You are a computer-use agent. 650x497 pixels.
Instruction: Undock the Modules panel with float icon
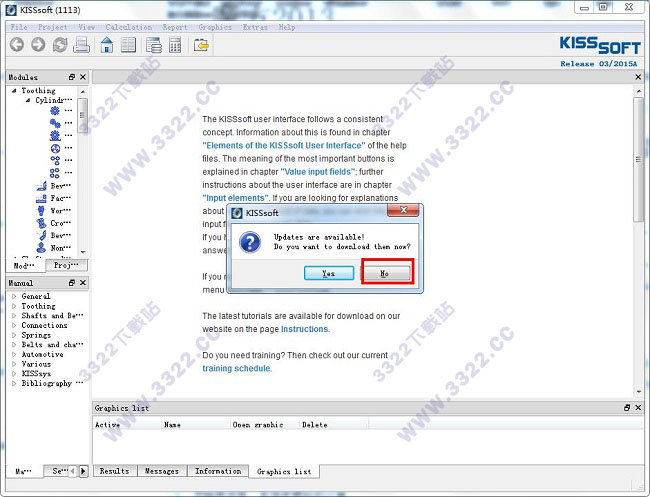click(72, 77)
